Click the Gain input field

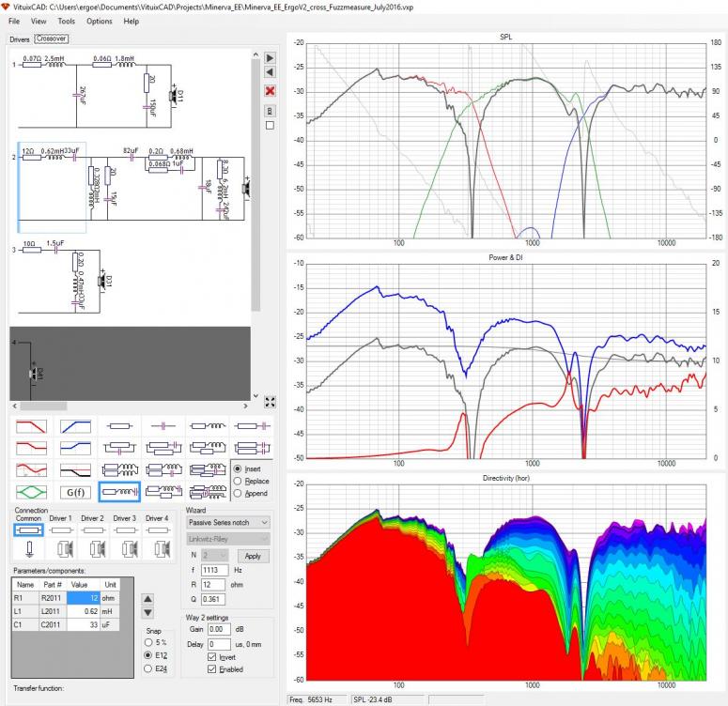219,629
